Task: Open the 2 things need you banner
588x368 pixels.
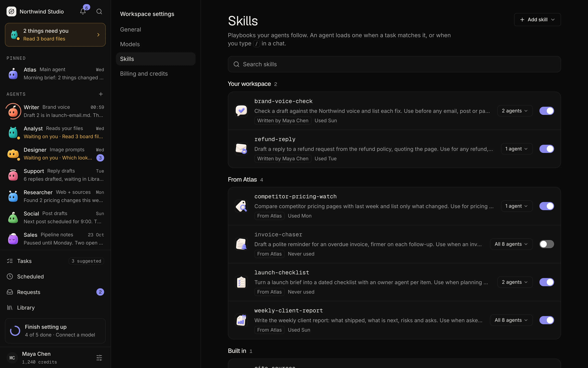Action: point(55,35)
